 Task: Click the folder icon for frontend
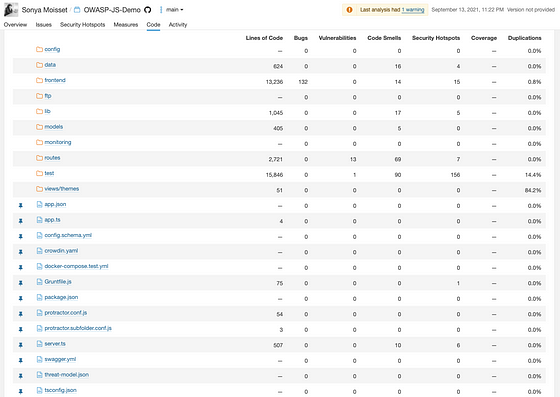coord(39,80)
